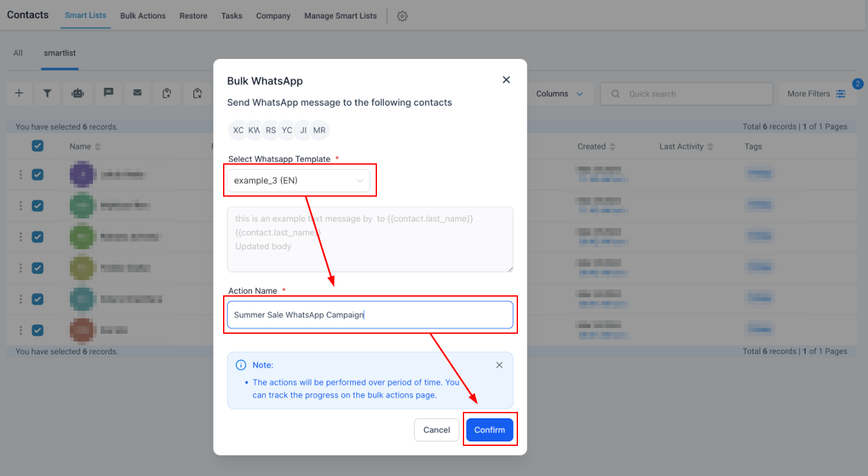This screenshot has width=868, height=476.
Task: Open the Restore tab
Action: tap(194, 15)
